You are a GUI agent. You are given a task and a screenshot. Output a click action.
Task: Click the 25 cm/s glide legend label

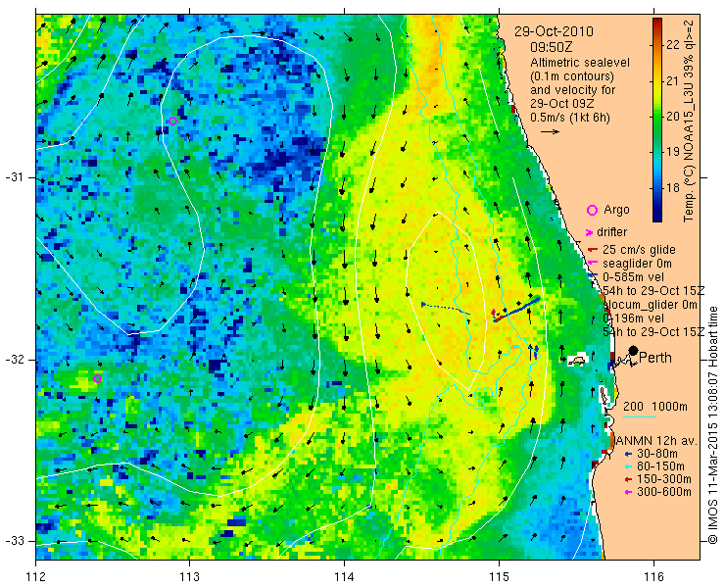point(639,250)
